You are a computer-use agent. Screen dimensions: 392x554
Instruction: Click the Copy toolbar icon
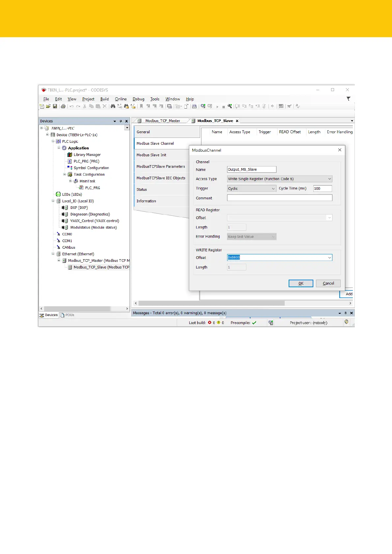pos(91,106)
